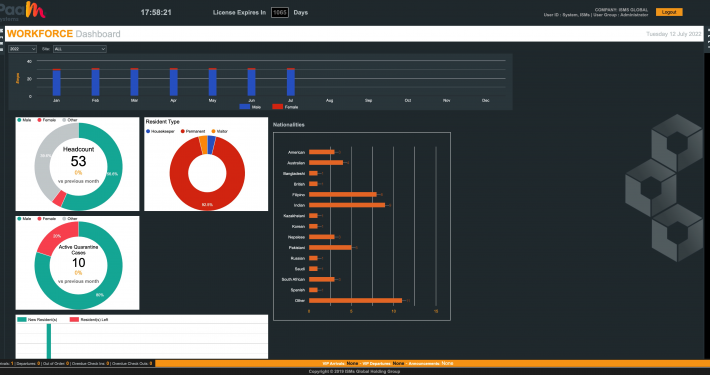Click the Permanent legend marker in Resident Type

click(183, 131)
